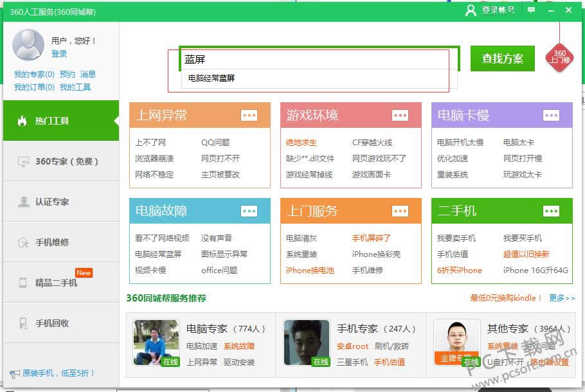Image resolution: width=585 pixels, height=392 pixels.
Task: Click 最低0元换购kindle！ promo link
Action: pos(506,298)
